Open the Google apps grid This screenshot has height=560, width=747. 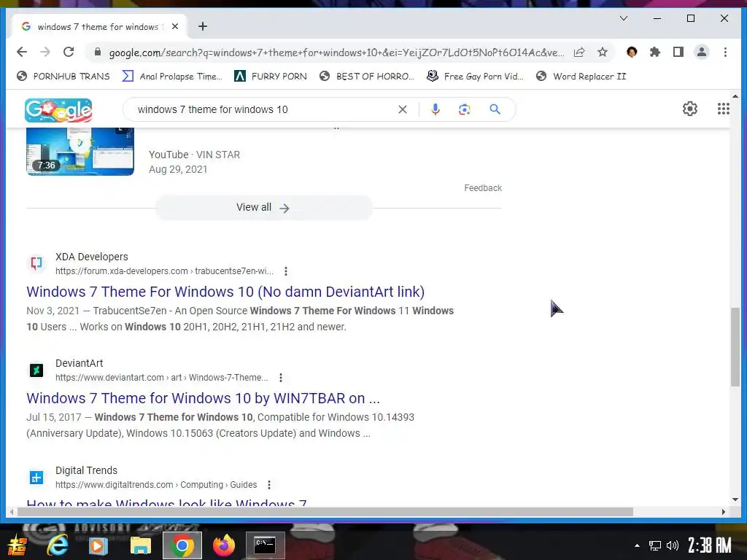click(724, 109)
